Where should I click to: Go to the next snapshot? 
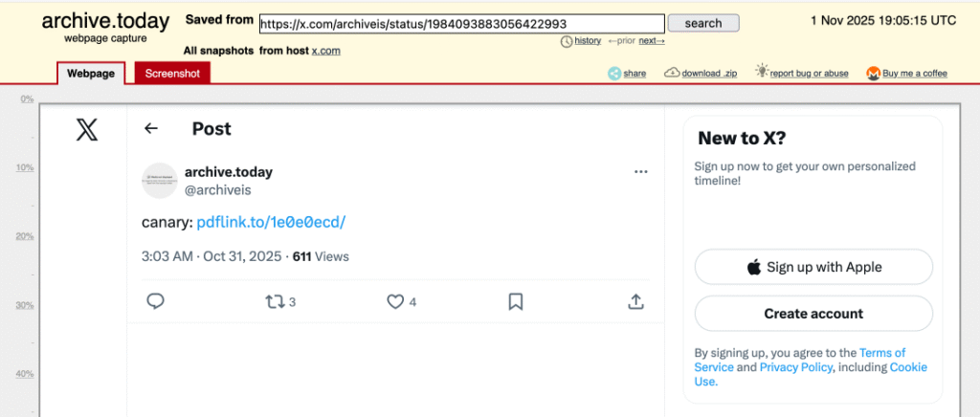[651, 41]
